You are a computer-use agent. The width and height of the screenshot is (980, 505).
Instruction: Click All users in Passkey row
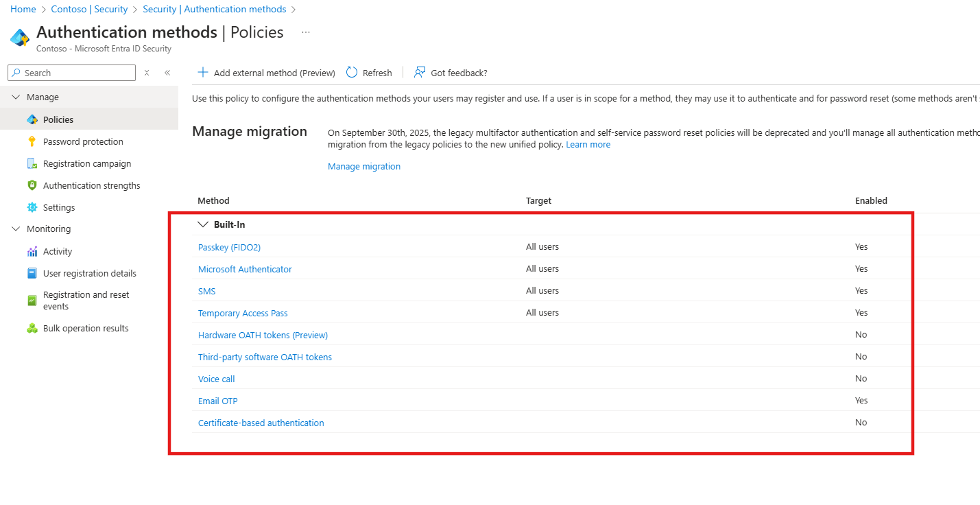coord(542,246)
